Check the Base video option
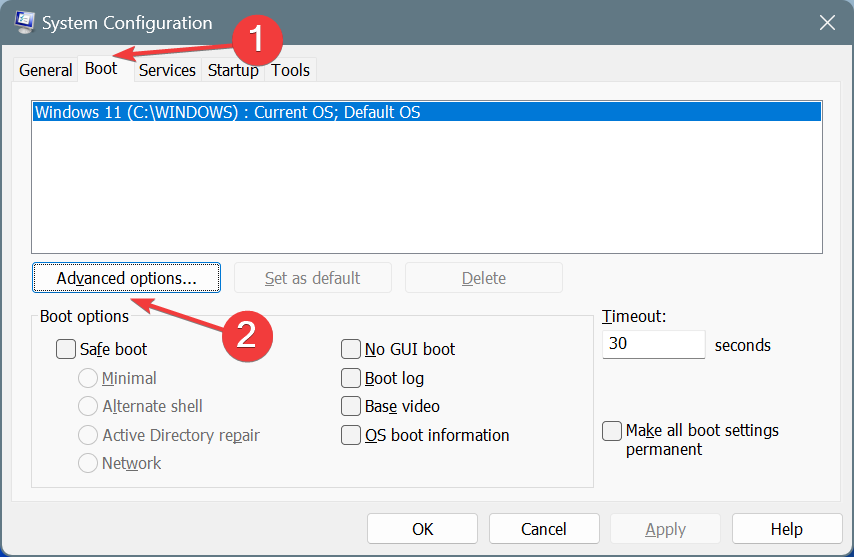 point(351,406)
